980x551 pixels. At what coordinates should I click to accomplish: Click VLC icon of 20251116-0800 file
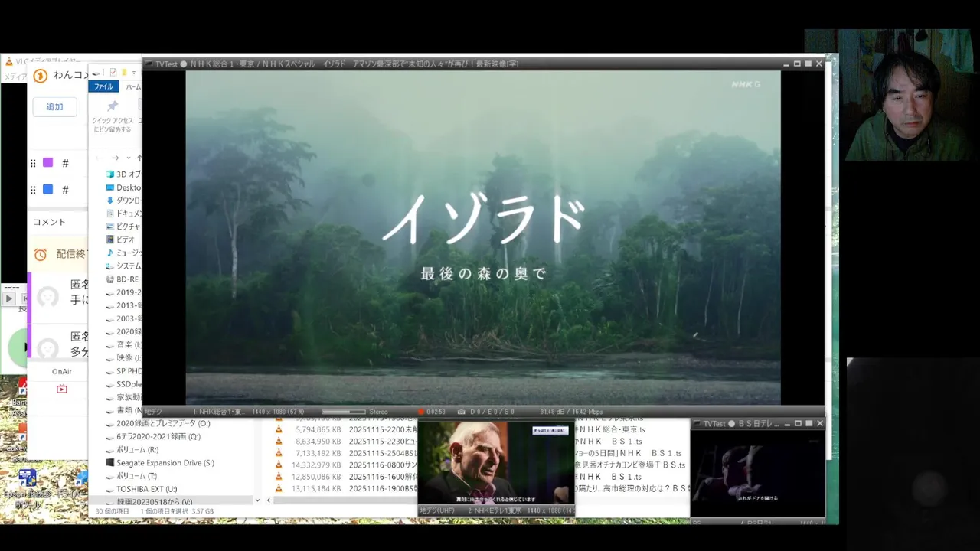[279, 465]
